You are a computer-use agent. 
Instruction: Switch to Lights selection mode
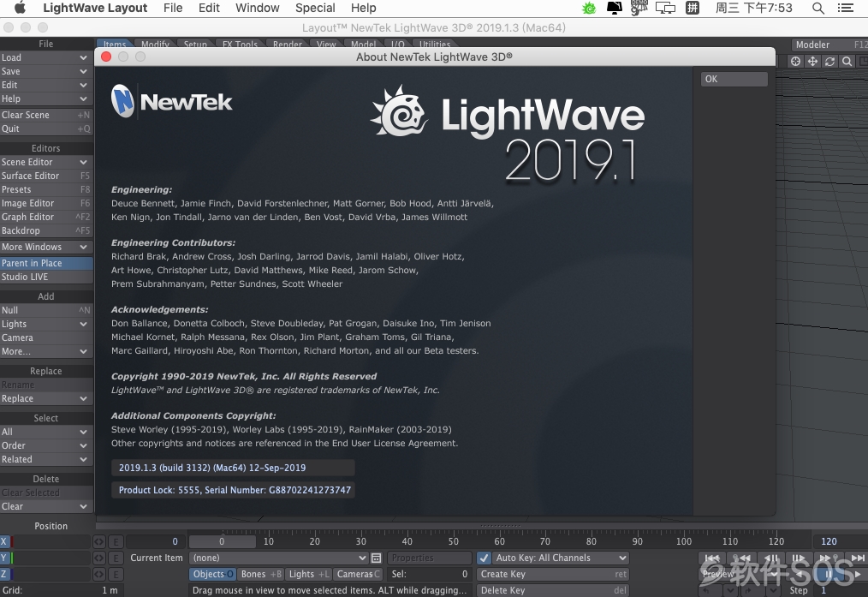[309, 574]
